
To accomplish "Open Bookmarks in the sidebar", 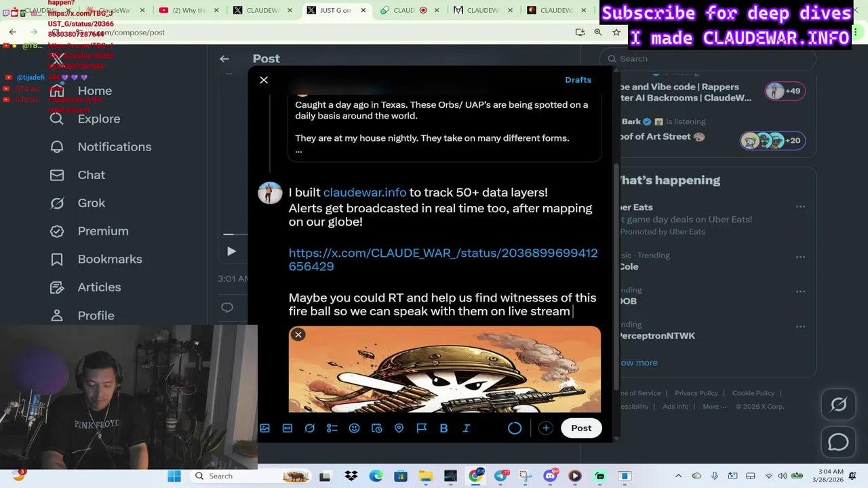I will 96,260.
